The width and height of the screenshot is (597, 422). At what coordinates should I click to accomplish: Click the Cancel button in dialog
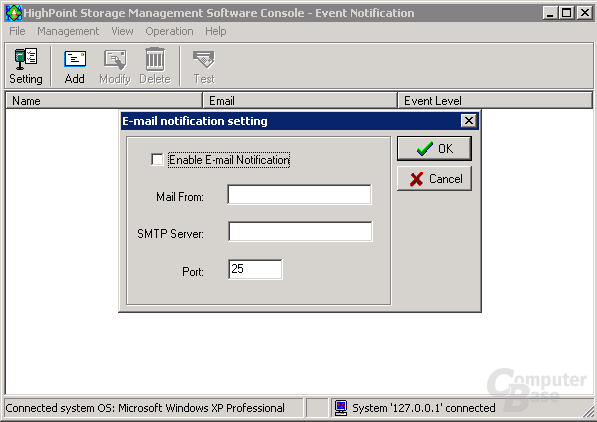434,179
